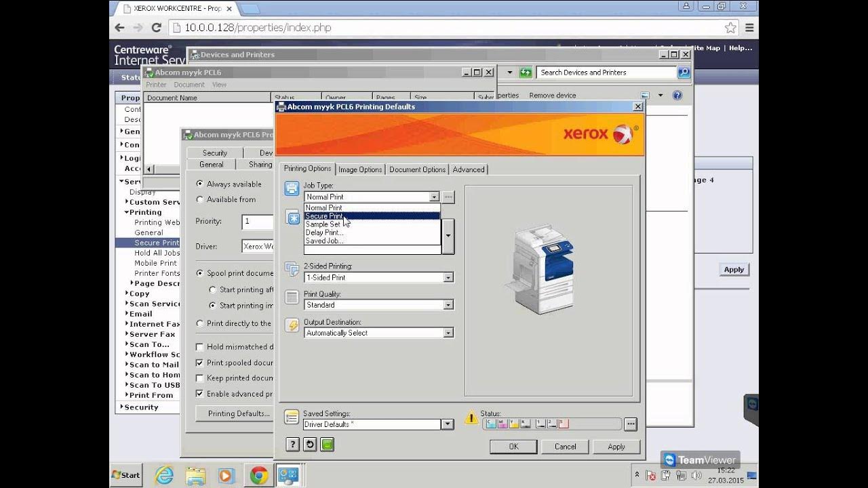Click Apply button on the web page

coord(734,269)
